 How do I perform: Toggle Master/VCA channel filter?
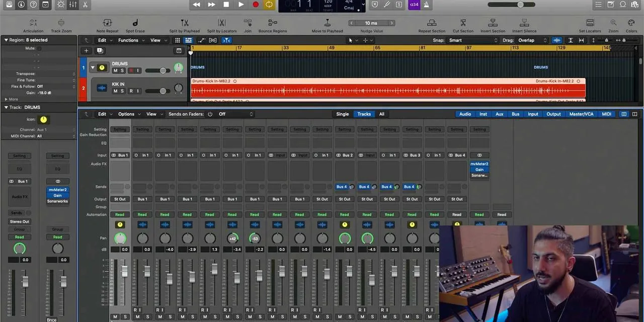click(x=581, y=114)
